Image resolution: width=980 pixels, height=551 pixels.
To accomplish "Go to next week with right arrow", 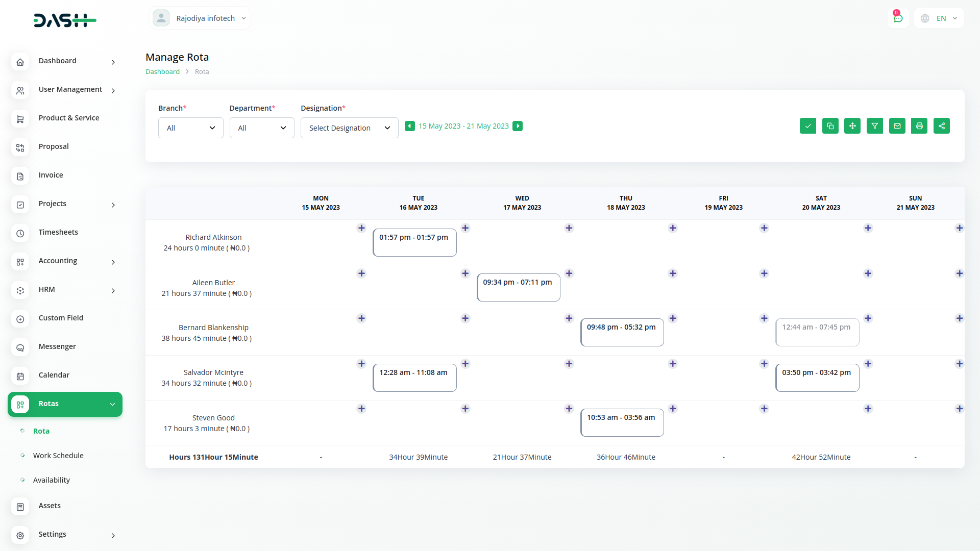I will click(x=518, y=126).
